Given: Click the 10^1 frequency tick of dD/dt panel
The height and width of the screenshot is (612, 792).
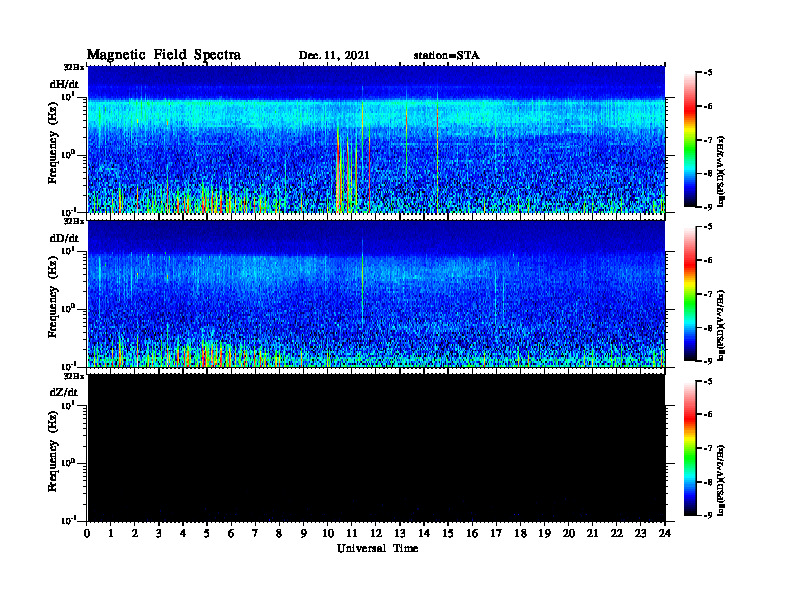Looking at the screenshot, I should (68, 250).
